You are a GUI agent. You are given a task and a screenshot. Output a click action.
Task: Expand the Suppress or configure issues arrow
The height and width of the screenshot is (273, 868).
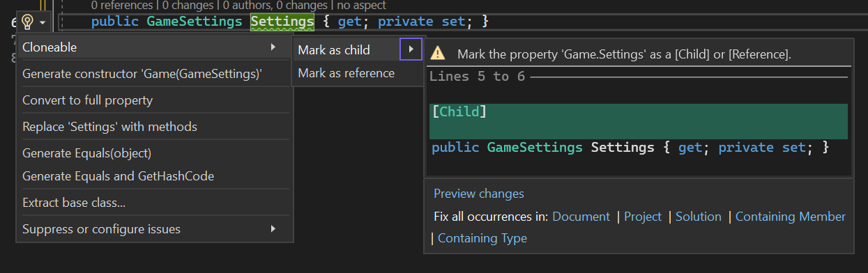tap(273, 228)
